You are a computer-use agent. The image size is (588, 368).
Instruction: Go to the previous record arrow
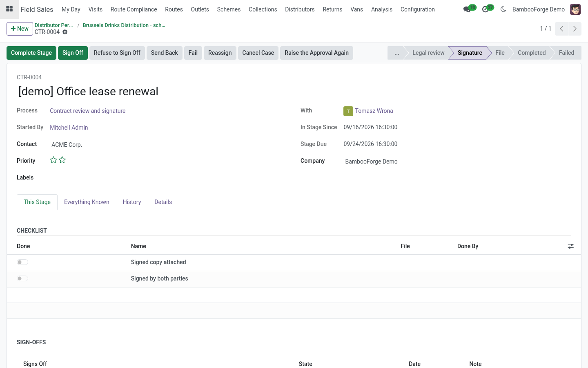pyautogui.click(x=561, y=29)
